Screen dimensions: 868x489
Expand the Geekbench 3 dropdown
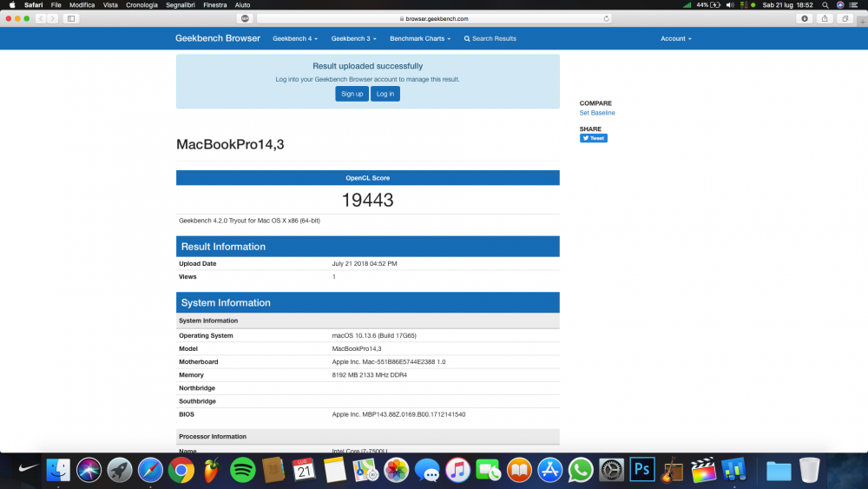(354, 39)
